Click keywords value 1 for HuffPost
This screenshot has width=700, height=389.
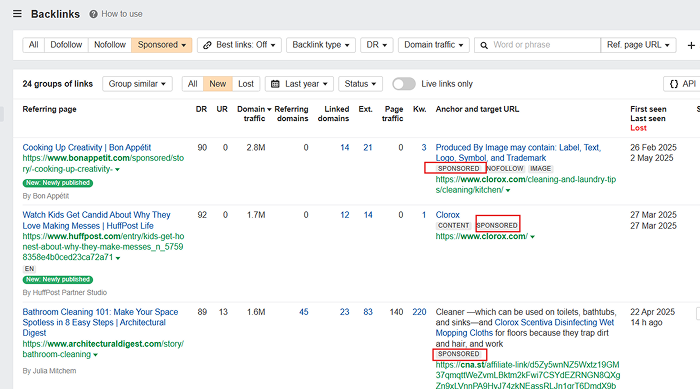[x=424, y=215]
